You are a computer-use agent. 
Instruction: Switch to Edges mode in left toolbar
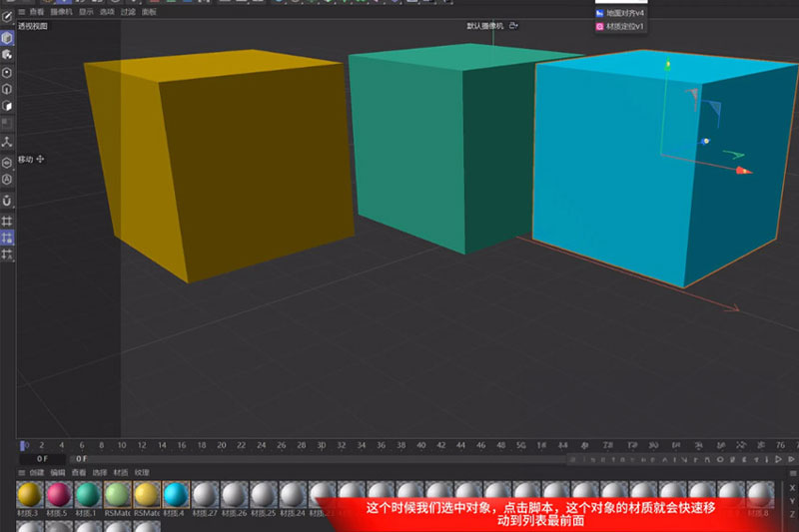pyautogui.click(x=7, y=89)
